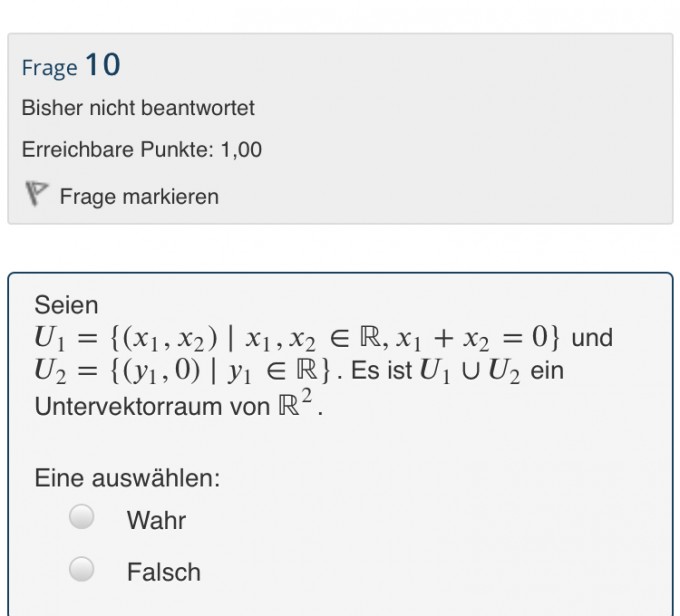
Task: Click the flag icon beside Frage markieren
Action: pos(36,193)
